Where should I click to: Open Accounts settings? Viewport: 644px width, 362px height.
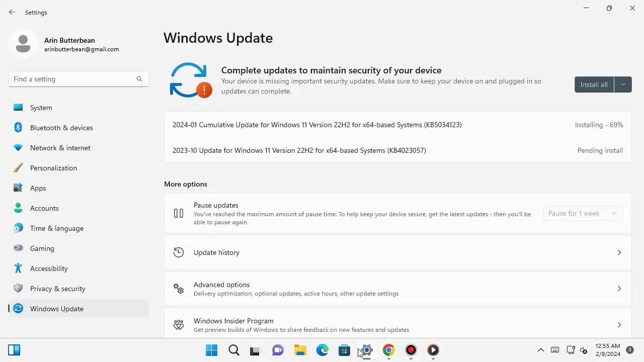pyautogui.click(x=78, y=208)
